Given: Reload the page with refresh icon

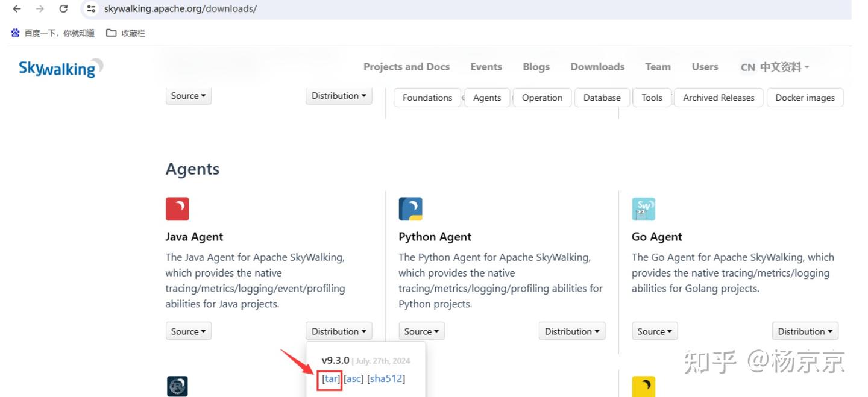Looking at the screenshot, I should tap(63, 9).
